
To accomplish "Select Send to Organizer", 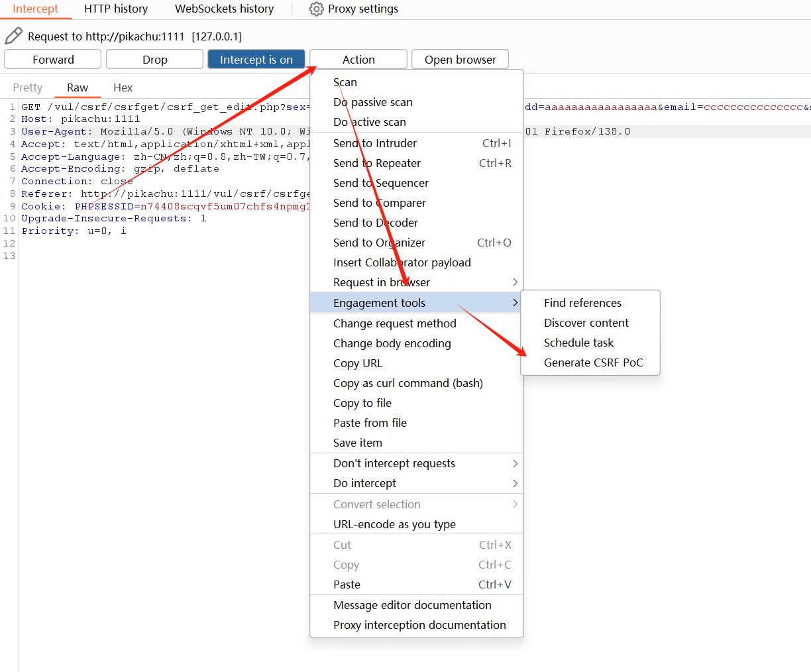I will (417, 243).
